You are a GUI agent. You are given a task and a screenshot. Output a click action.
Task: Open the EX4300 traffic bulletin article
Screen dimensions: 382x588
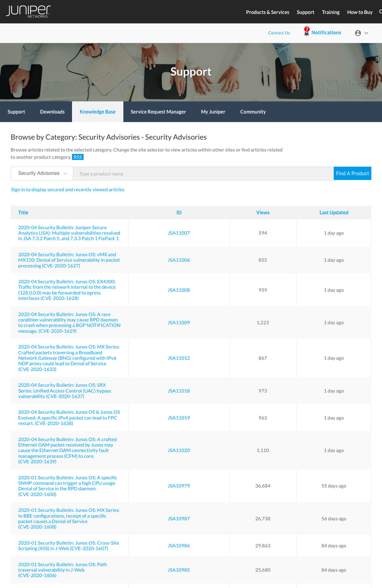pos(67,290)
